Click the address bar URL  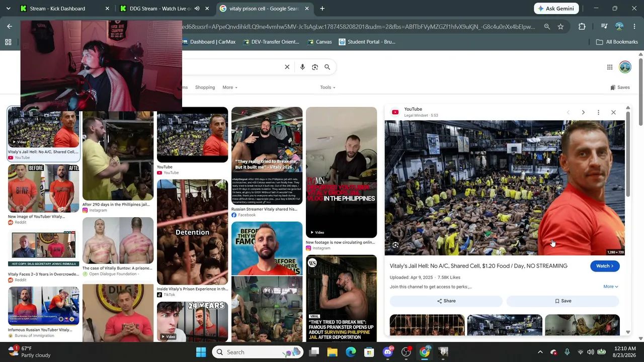coord(358,27)
